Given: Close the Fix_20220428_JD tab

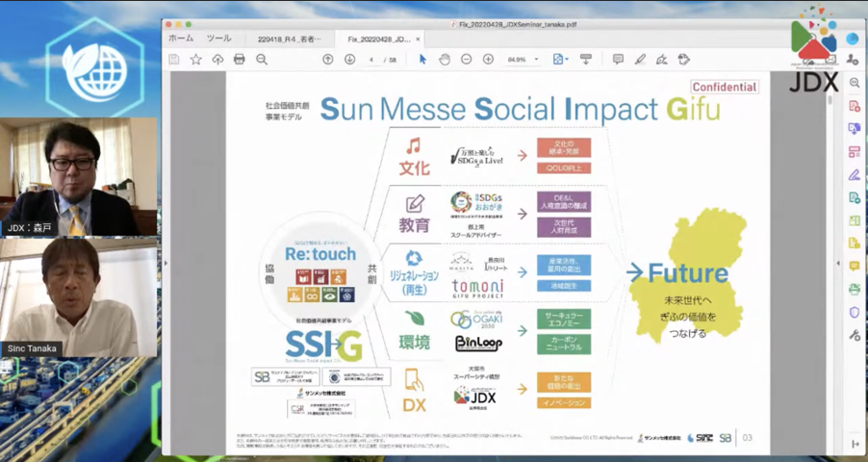Looking at the screenshot, I should [x=418, y=39].
